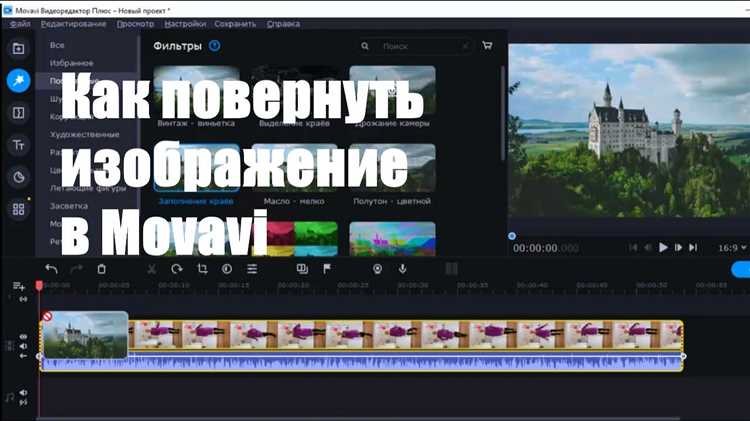Open the Transition wizard icon
This screenshot has width=750, height=421.
coord(302,269)
